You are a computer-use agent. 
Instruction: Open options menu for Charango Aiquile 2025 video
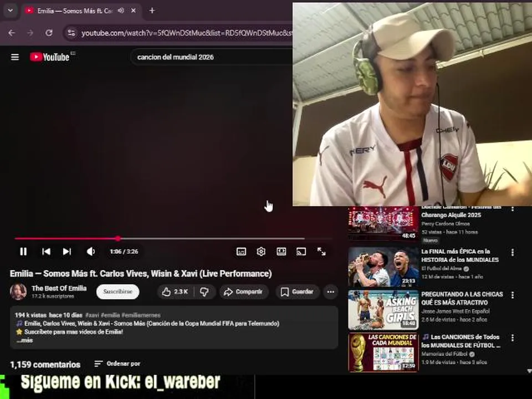coord(513,209)
